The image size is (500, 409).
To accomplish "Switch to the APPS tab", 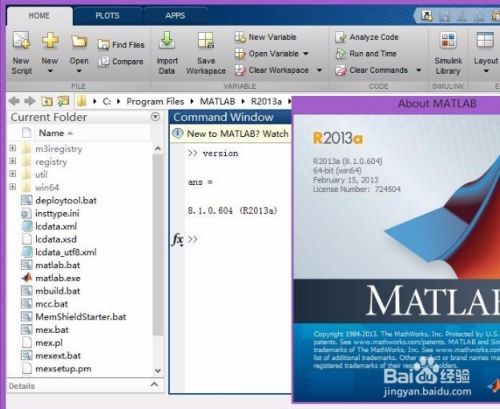I will click(175, 15).
